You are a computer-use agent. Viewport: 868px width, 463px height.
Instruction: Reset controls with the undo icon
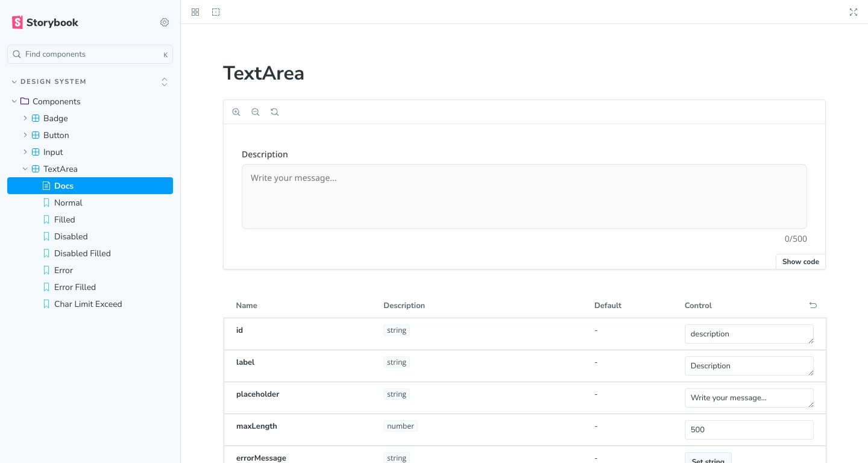coord(813,305)
